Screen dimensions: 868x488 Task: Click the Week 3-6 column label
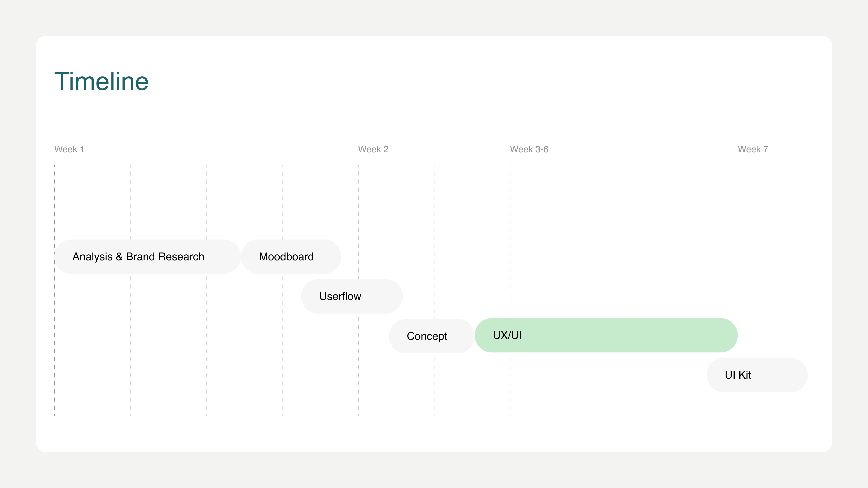point(529,149)
